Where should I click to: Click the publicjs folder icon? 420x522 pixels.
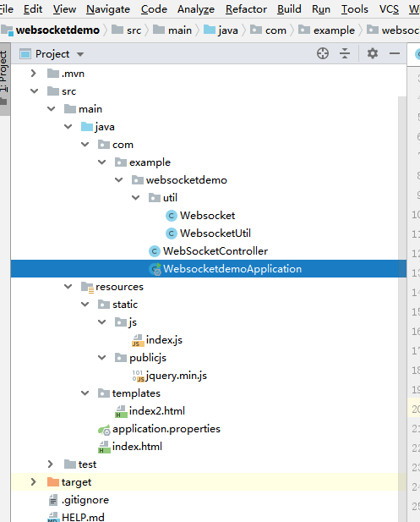click(x=121, y=358)
